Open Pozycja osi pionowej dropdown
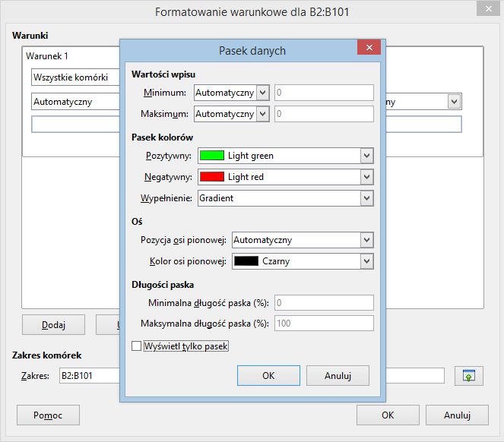The width and height of the screenshot is (504, 442). 367,240
